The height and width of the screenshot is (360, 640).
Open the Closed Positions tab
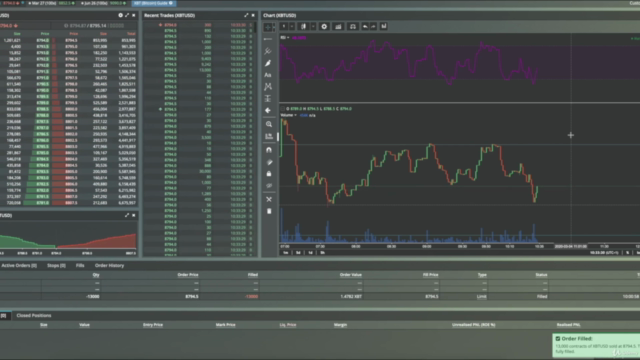(x=34, y=316)
